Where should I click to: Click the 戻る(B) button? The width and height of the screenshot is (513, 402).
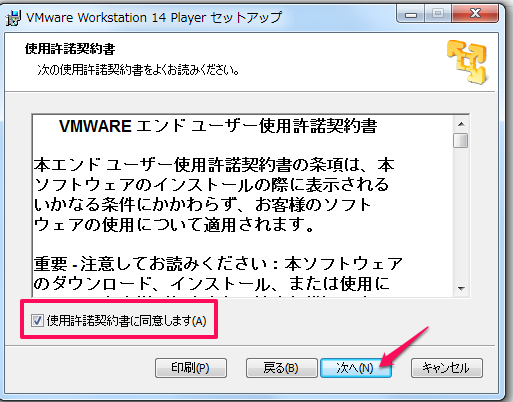(282, 368)
